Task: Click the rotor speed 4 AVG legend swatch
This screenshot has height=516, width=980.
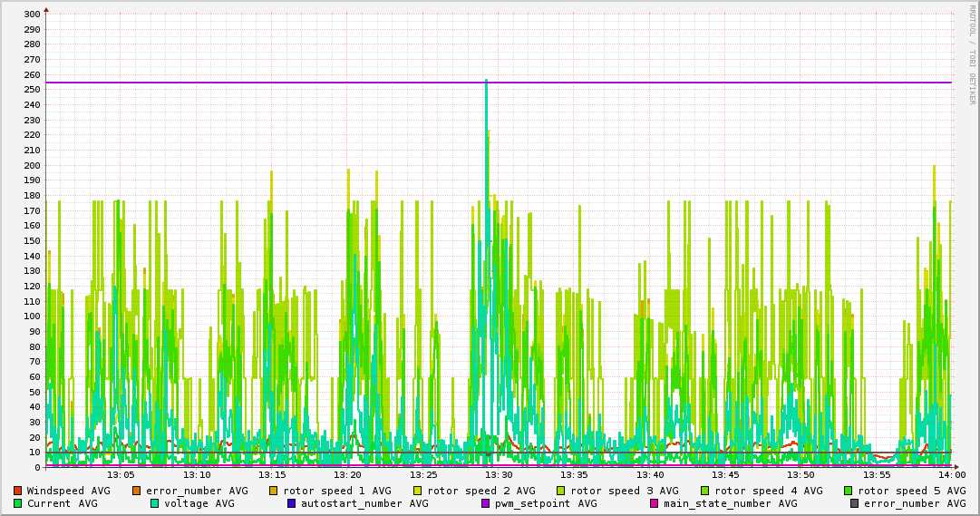Action: point(704,491)
